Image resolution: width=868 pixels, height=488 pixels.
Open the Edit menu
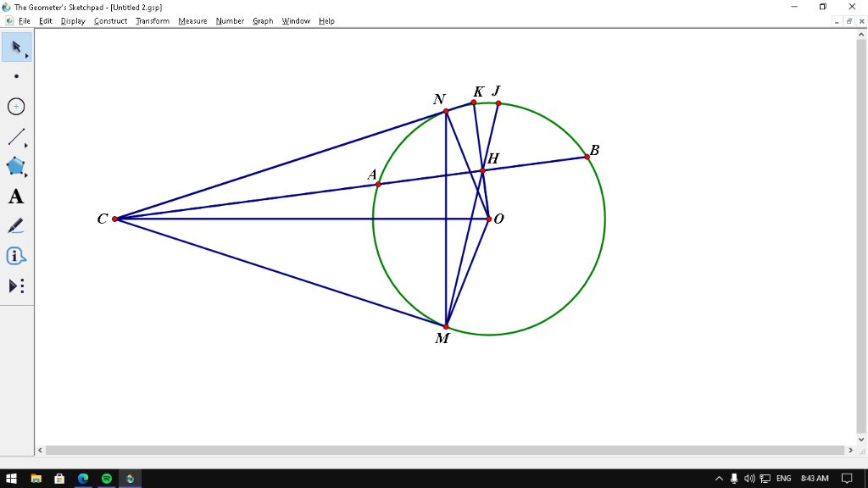click(x=46, y=21)
